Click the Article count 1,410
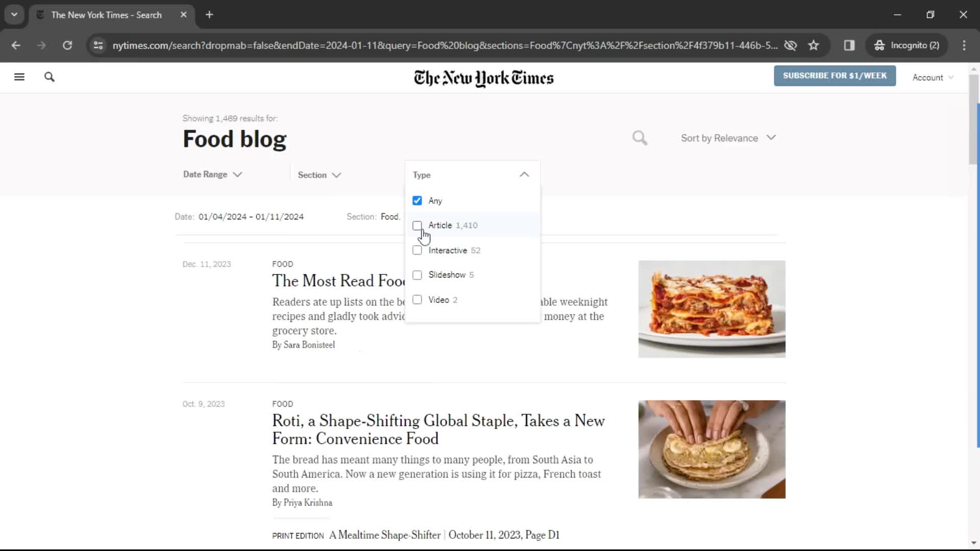This screenshot has width=980, height=551. click(x=467, y=226)
